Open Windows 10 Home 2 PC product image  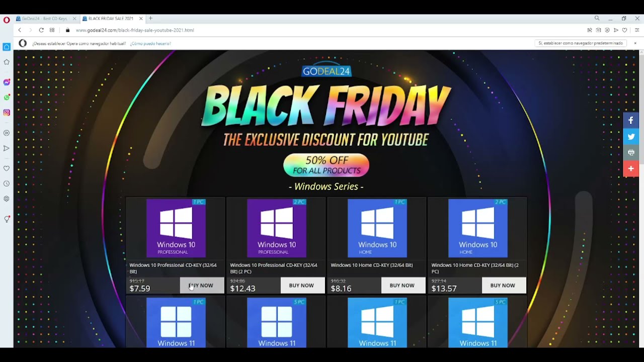pos(478,228)
